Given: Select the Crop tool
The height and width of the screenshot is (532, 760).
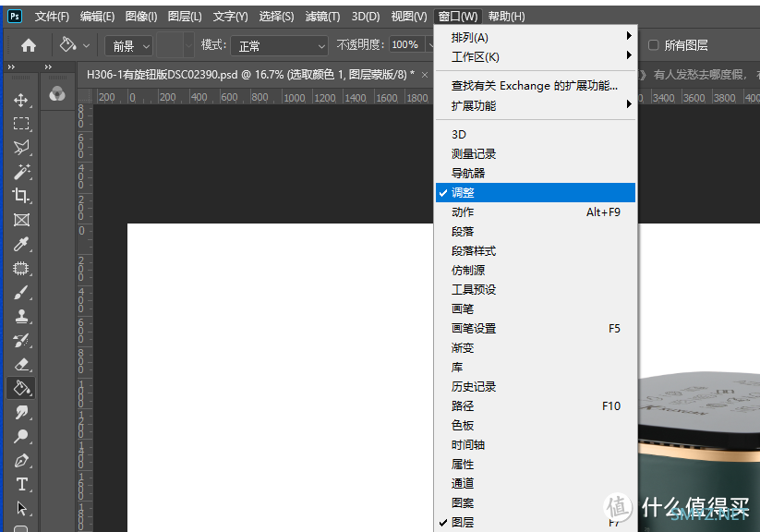Looking at the screenshot, I should click(x=21, y=196).
